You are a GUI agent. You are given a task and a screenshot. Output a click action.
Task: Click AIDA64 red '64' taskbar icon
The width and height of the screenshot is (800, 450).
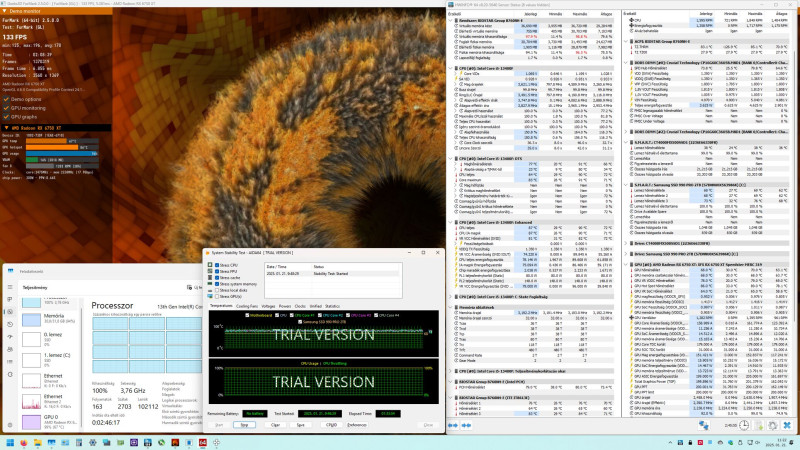click(x=203, y=442)
